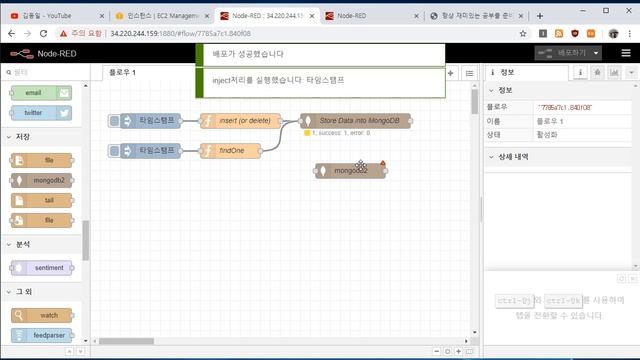This screenshot has height=360, width=640.
Task: Select the twitter node in the palette
Action: 41,113
